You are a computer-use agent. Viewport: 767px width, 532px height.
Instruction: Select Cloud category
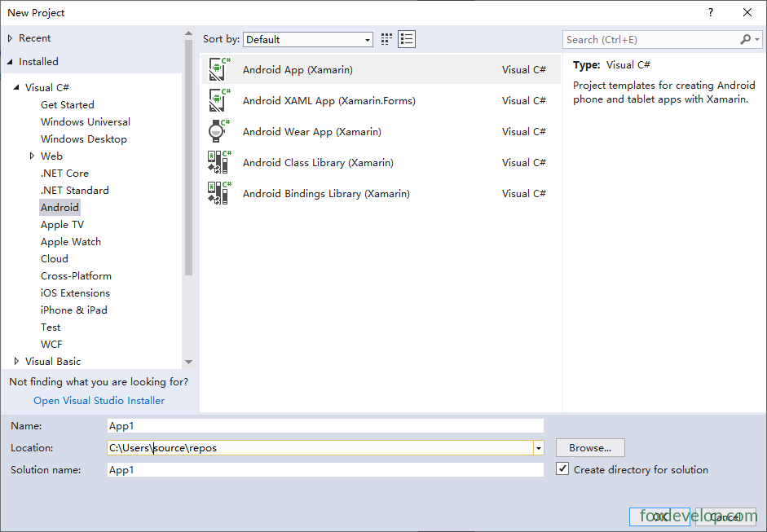[55, 258]
